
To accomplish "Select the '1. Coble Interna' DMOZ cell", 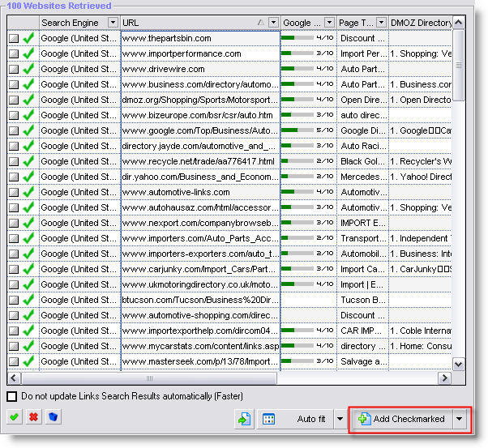I will [x=421, y=331].
